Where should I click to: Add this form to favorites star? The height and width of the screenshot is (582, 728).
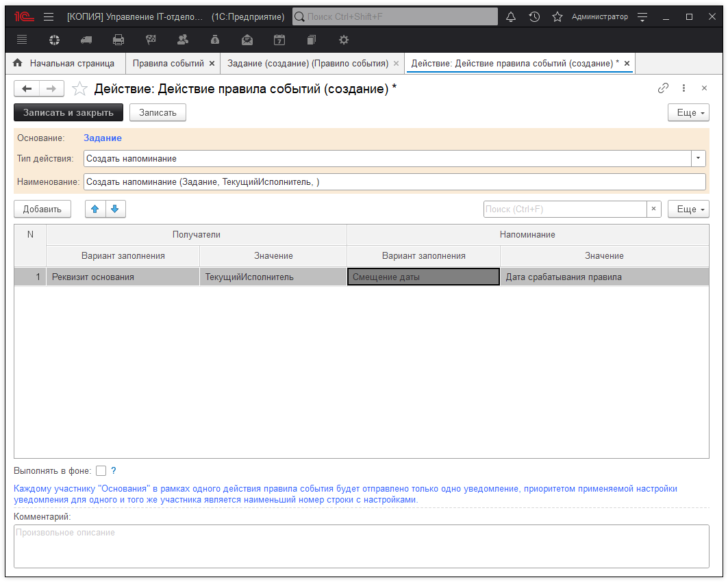pyautogui.click(x=80, y=88)
